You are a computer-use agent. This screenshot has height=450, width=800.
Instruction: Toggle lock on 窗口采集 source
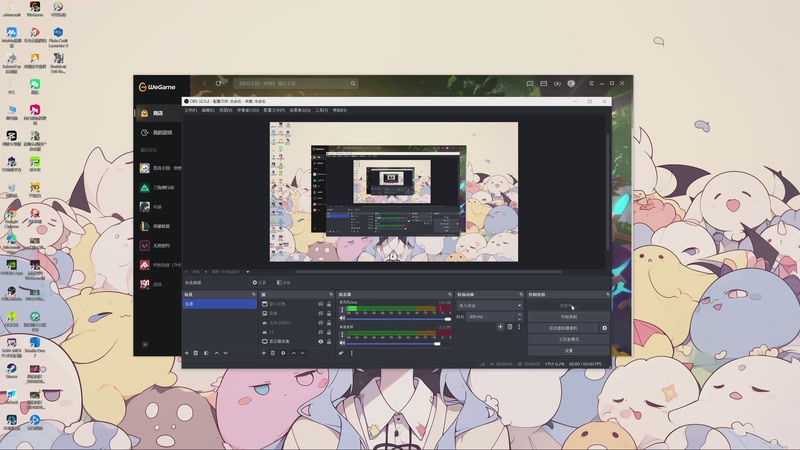pyautogui.click(x=329, y=304)
